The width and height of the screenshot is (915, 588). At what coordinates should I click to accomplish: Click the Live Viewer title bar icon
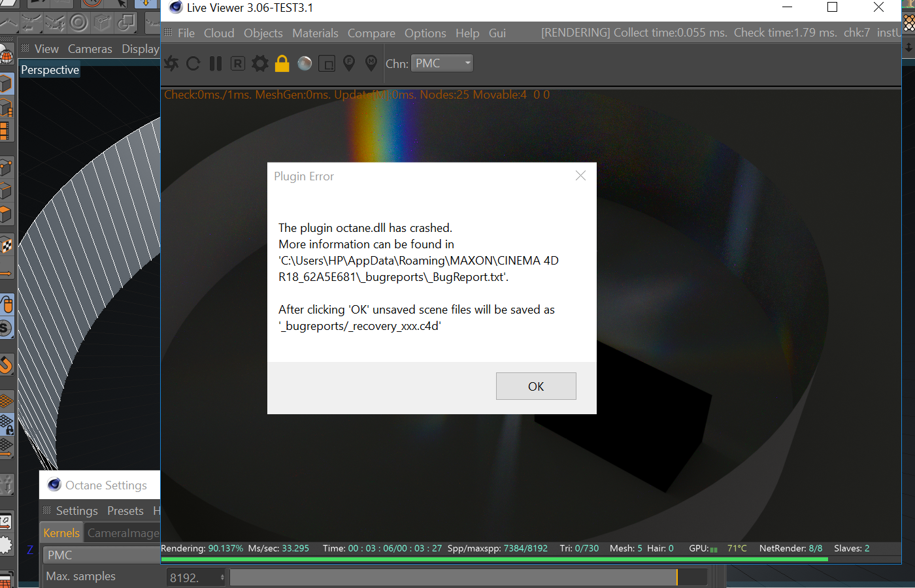coord(175,8)
